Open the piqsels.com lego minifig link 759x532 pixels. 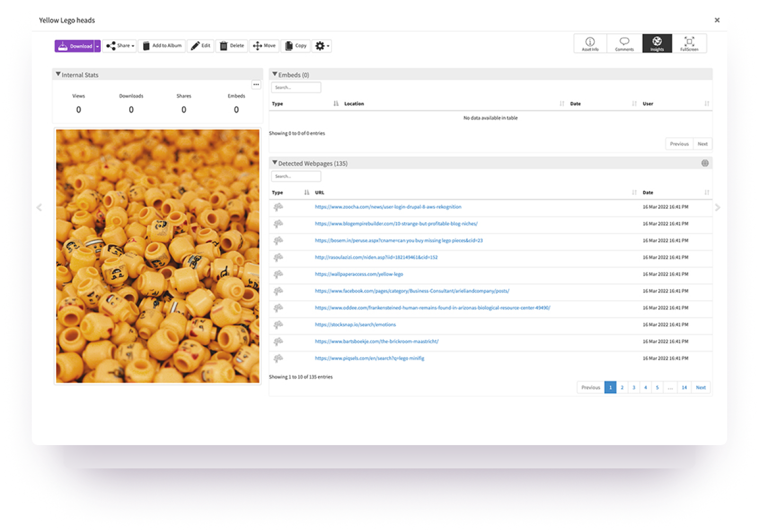[369, 359]
